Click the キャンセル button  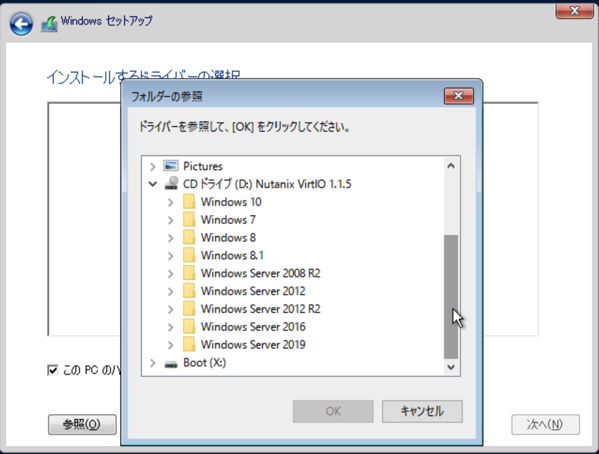(x=422, y=411)
